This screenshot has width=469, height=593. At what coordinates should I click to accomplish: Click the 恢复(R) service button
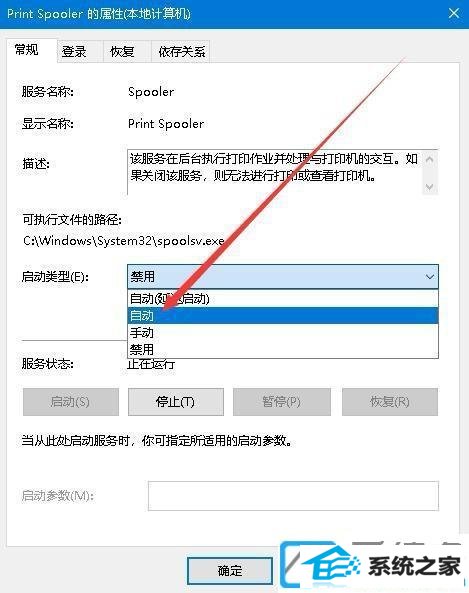390,402
